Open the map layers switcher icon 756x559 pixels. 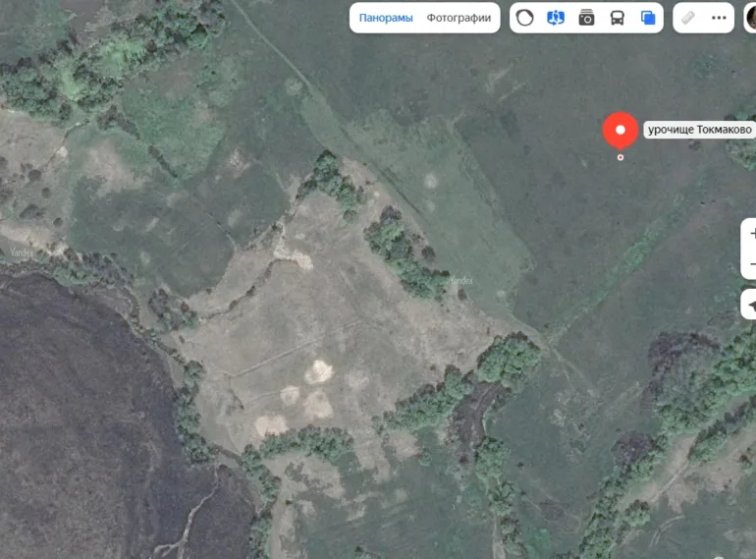[x=647, y=18]
